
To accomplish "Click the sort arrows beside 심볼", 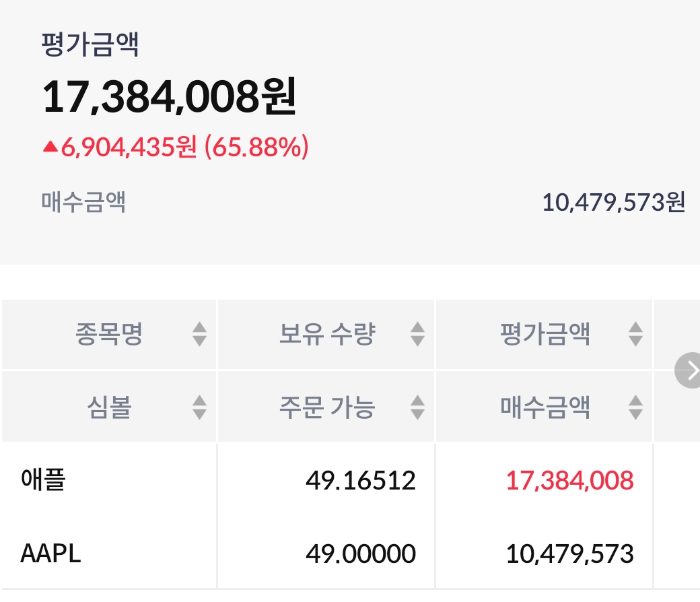I will (199, 407).
